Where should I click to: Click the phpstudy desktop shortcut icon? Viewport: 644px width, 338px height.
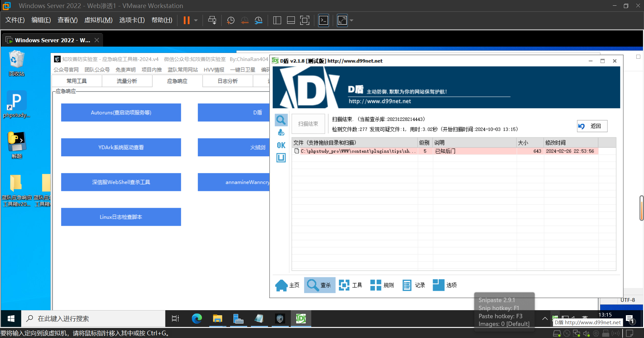click(x=16, y=104)
